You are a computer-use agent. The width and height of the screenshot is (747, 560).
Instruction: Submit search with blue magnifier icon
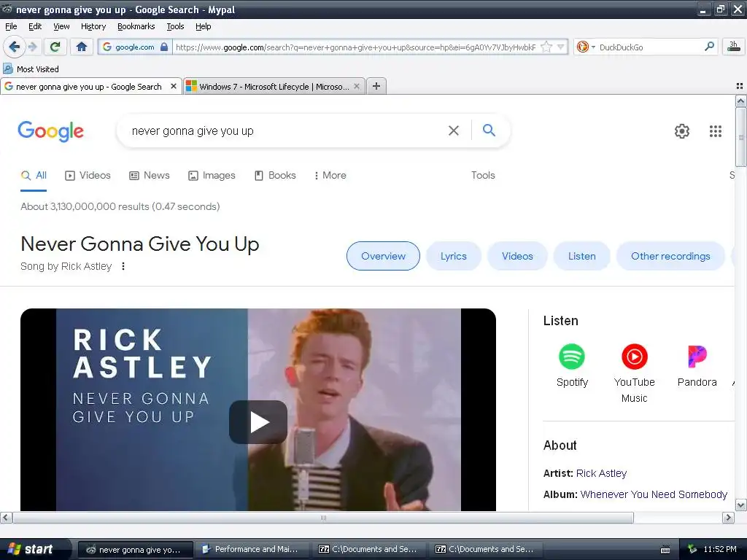pos(489,130)
